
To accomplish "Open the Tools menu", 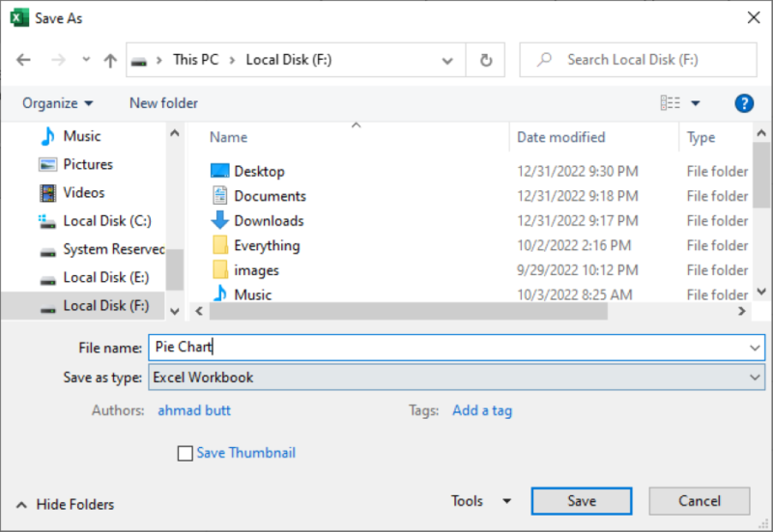I will pyautogui.click(x=480, y=501).
